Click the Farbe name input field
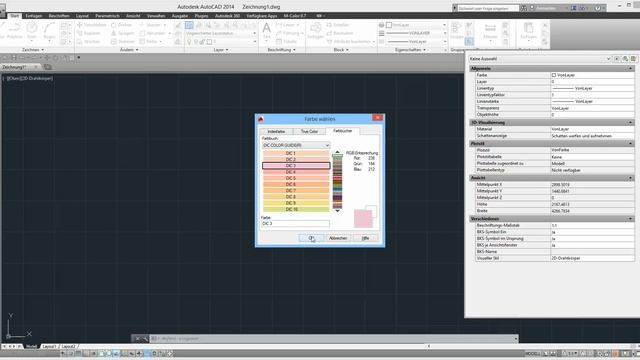Screen dimensions: 640x360 [296, 224]
